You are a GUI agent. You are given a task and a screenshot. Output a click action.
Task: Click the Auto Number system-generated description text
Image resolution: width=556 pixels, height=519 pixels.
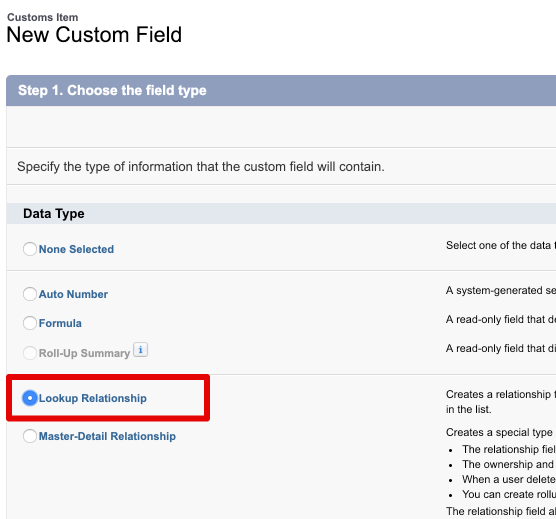501,290
